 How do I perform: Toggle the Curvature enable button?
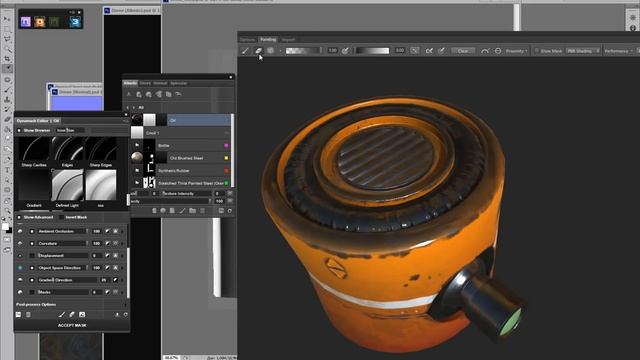[32, 243]
